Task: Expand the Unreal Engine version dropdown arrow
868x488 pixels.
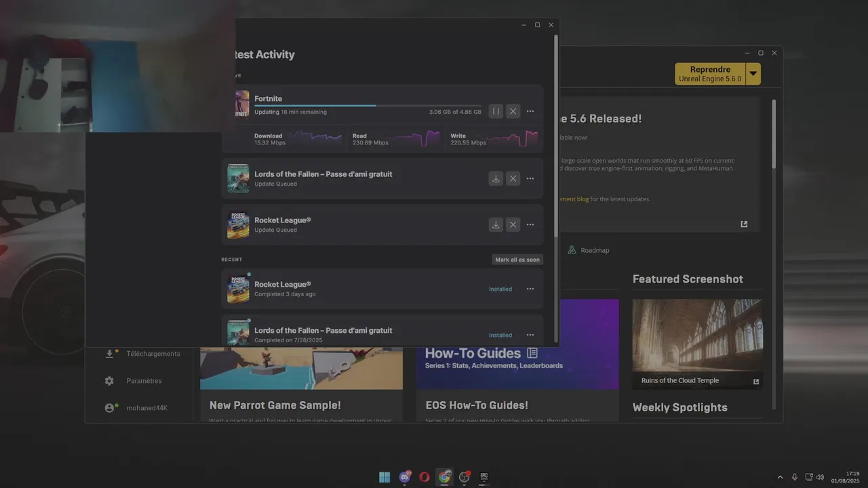Action: [753, 74]
